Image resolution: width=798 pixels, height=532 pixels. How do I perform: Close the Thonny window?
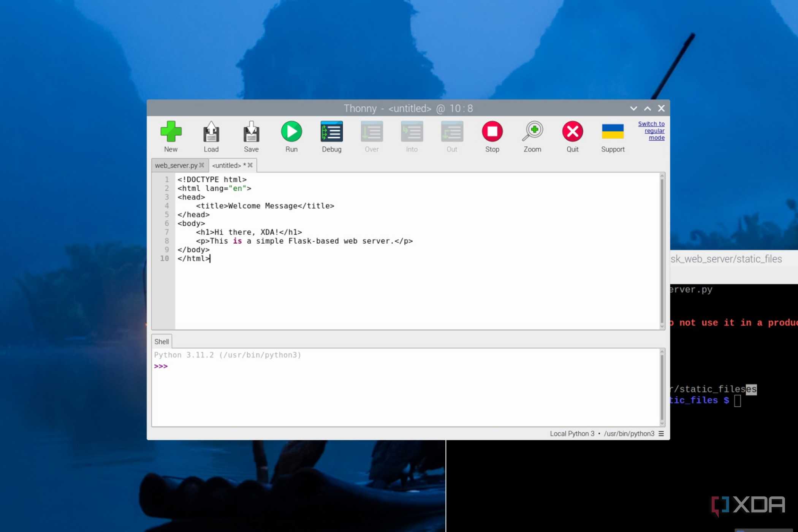click(661, 108)
